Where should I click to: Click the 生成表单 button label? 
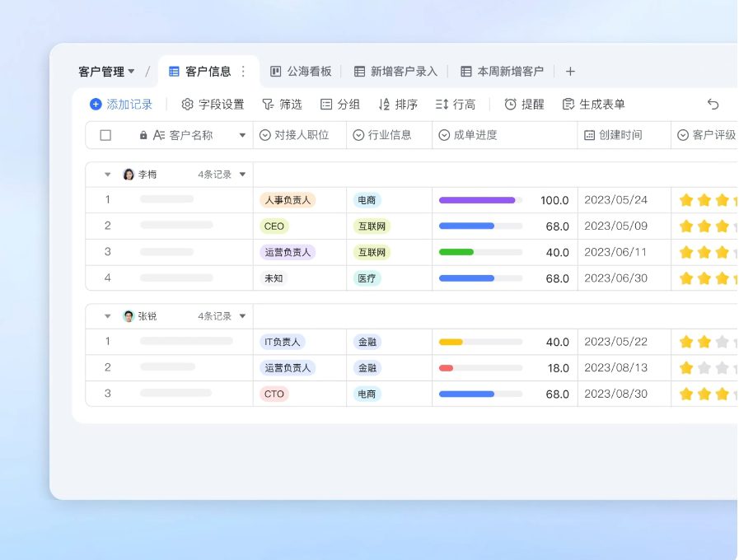point(602,104)
